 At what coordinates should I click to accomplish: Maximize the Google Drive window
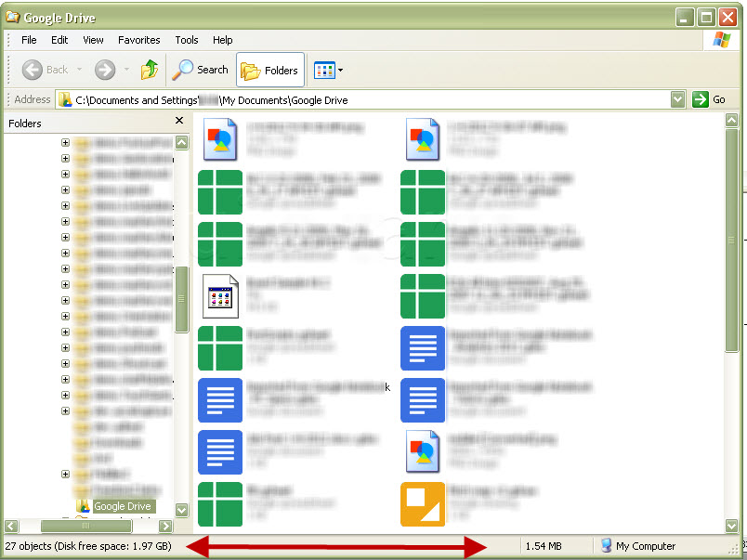(x=706, y=18)
